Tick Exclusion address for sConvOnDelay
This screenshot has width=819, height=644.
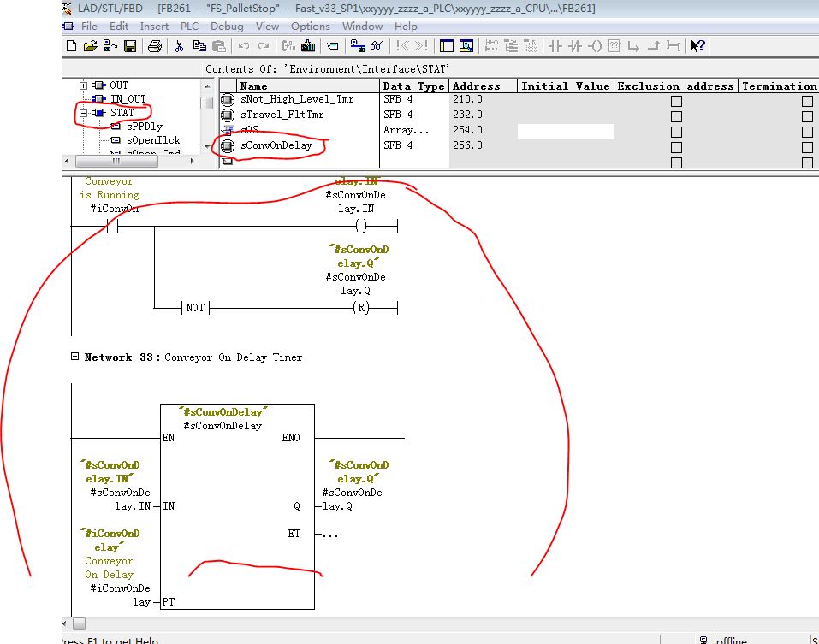pos(676,148)
